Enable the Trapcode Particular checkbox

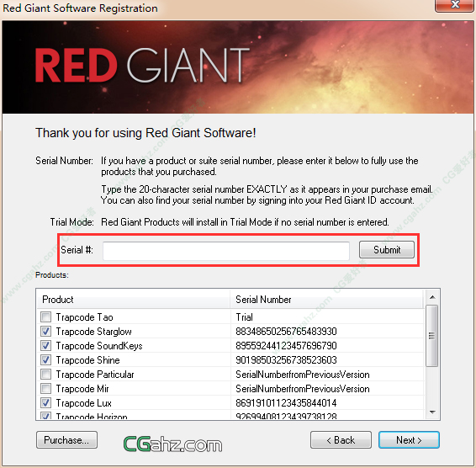pyautogui.click(x=46, y=374)
